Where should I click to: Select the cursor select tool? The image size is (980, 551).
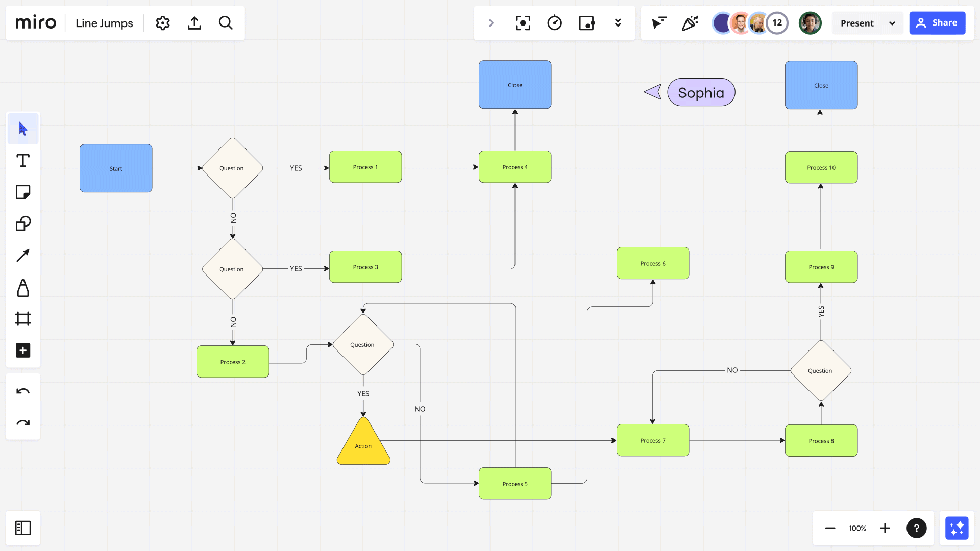(23, 129)
